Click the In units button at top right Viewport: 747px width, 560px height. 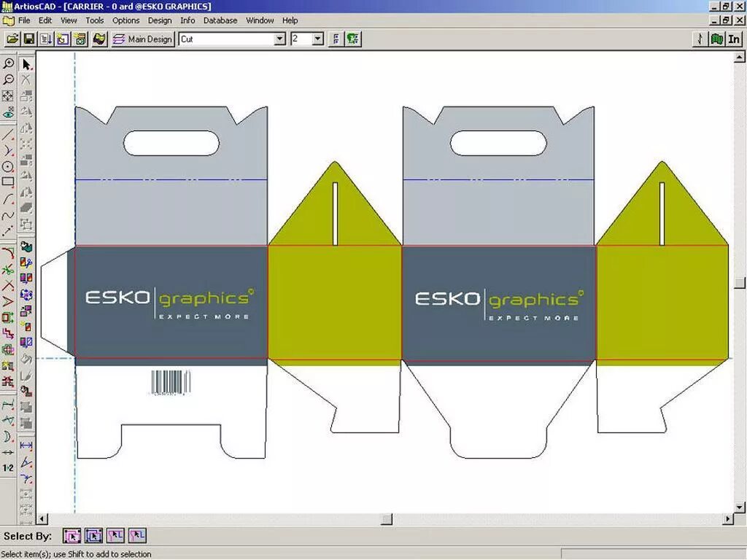(x=734, y=39)
